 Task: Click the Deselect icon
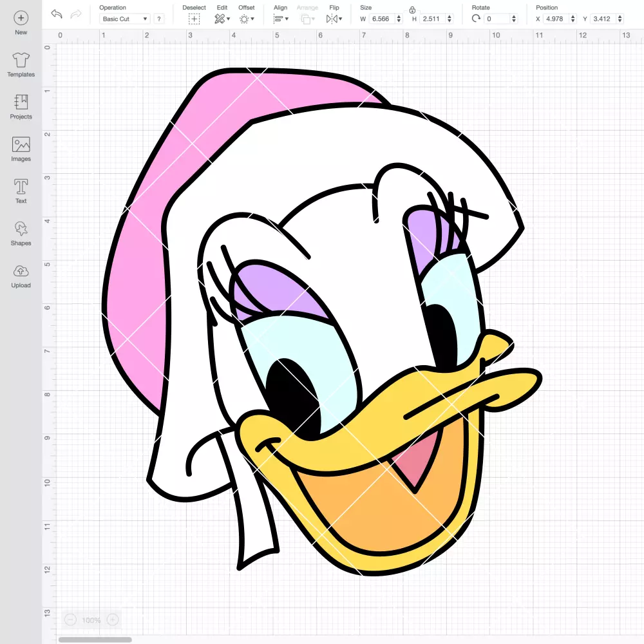tap(194, 19)
